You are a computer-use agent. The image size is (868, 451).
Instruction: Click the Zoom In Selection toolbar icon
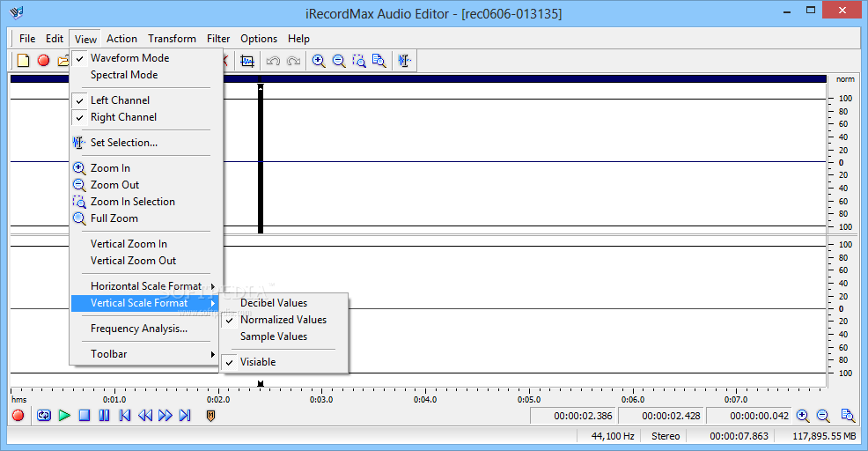pyautogui.click(x=358, y=61)
